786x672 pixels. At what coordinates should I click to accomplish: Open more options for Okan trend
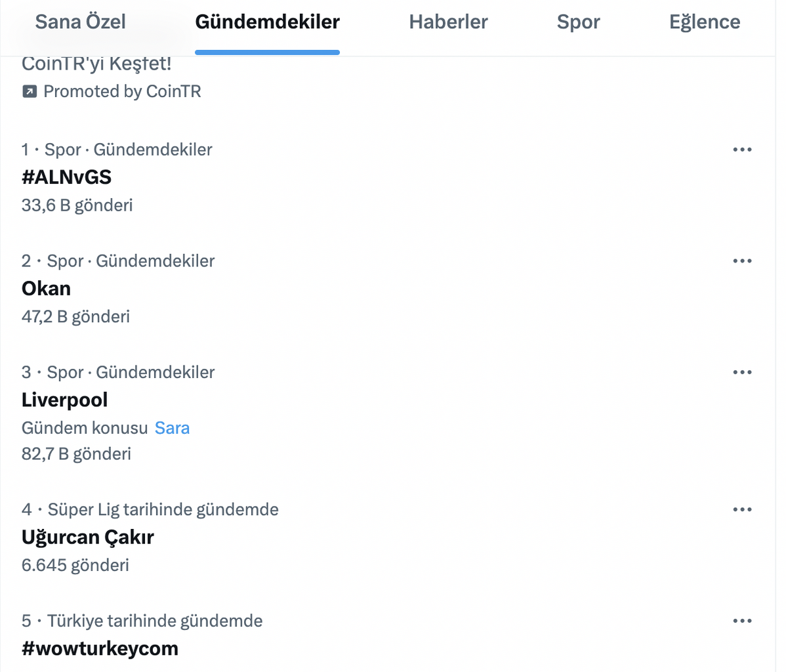[742, 261]
